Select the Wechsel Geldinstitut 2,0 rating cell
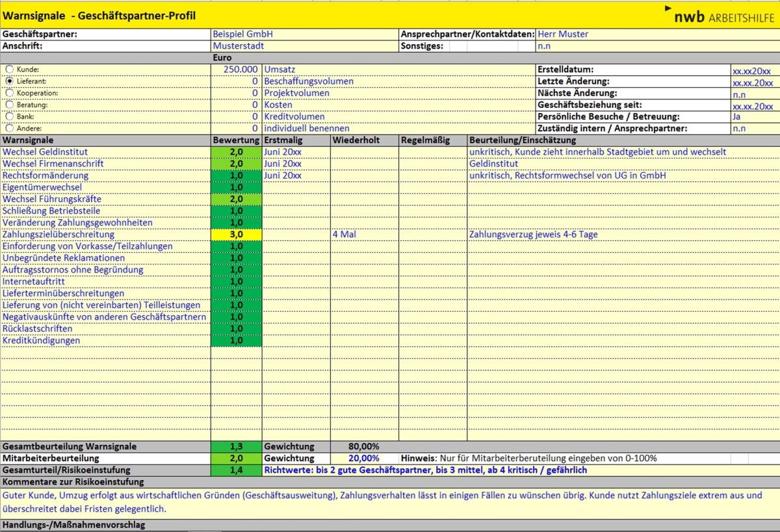The height and width of the screenshot is (532, 780). click(x=237, y=152)
